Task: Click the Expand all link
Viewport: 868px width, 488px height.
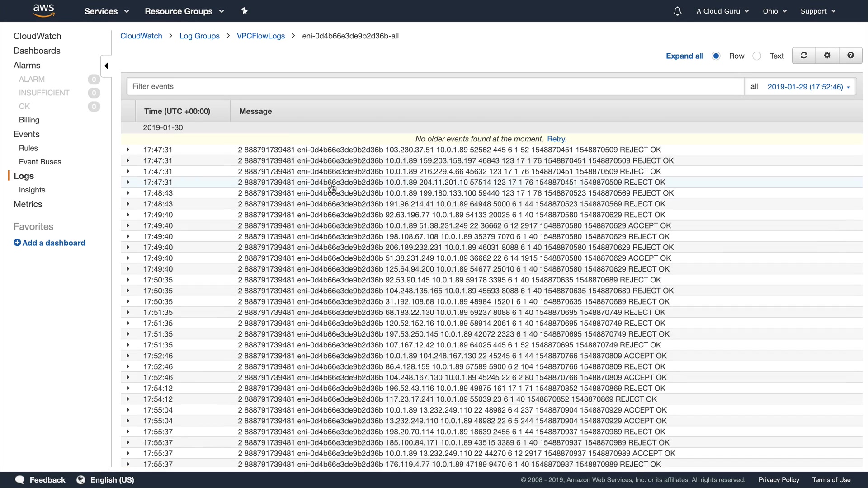Action: (684, 56)
